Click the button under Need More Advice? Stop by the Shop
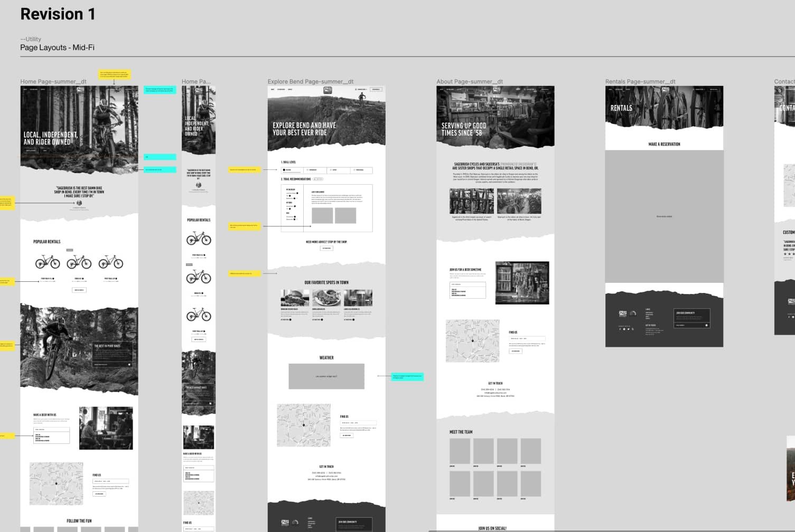 [x=326, y=248]
